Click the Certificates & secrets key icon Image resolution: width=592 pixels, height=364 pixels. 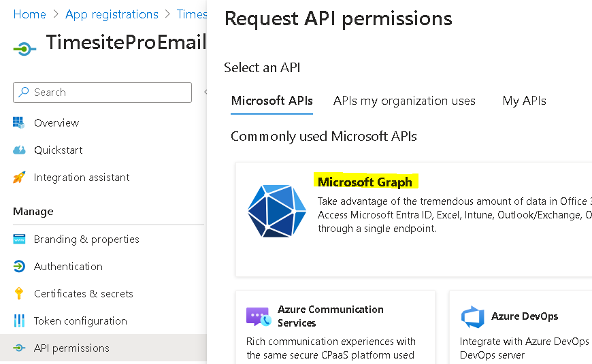point(19,294)
